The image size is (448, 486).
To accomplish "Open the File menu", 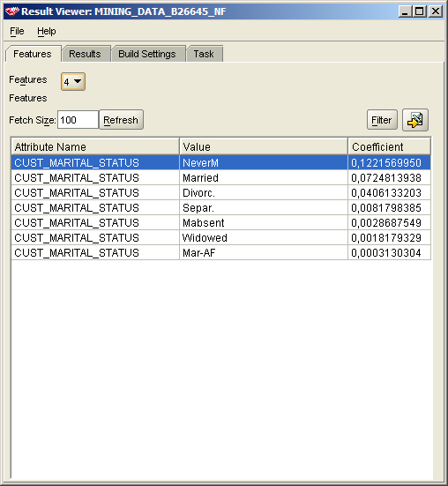I will (17, 31).
